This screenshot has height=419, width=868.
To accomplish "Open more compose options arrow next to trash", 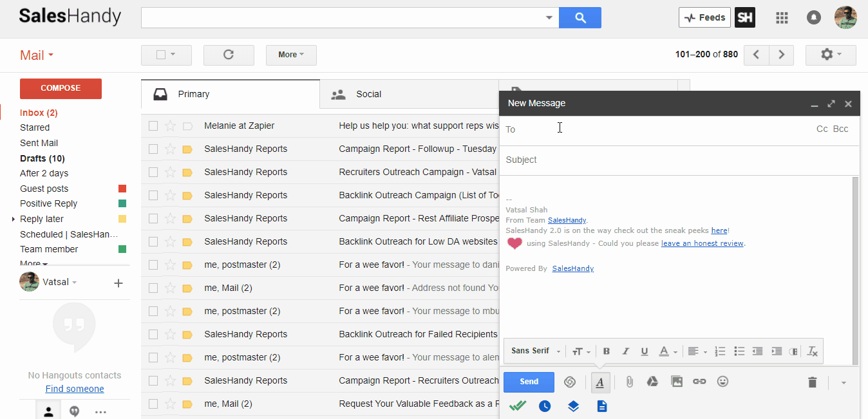I will coord(844,382).
